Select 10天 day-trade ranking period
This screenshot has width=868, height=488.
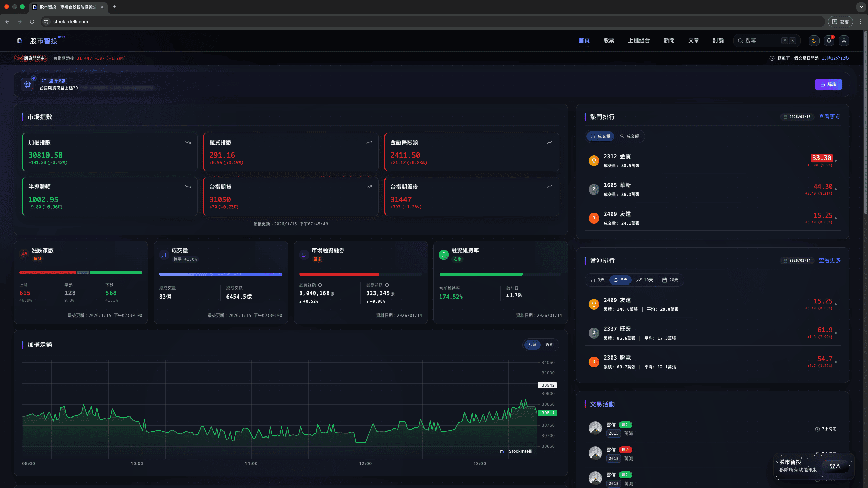click(645, 280)
